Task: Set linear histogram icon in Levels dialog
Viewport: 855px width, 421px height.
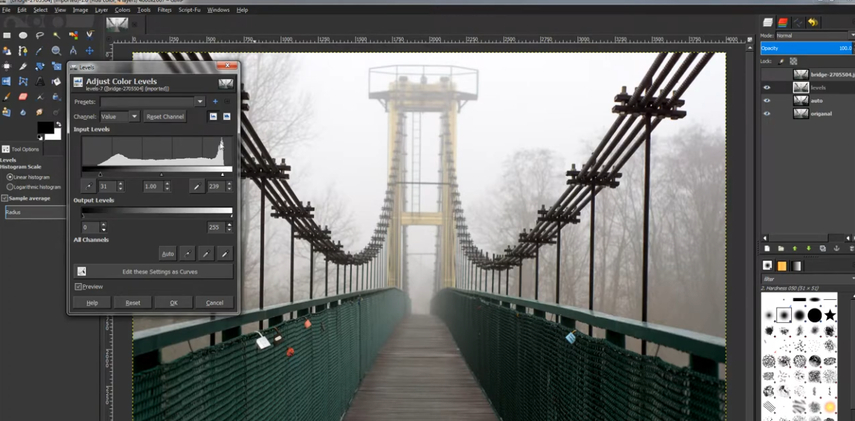Action: point(213,116)
